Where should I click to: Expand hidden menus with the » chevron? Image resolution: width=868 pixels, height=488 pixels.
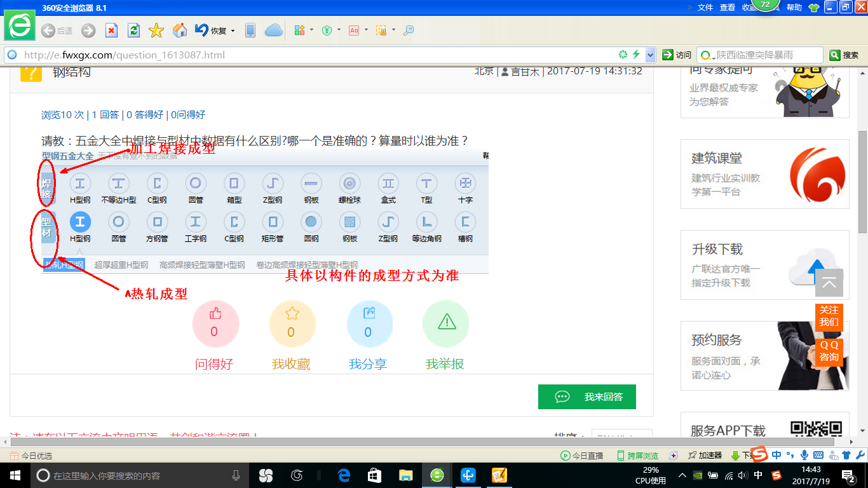689,7
